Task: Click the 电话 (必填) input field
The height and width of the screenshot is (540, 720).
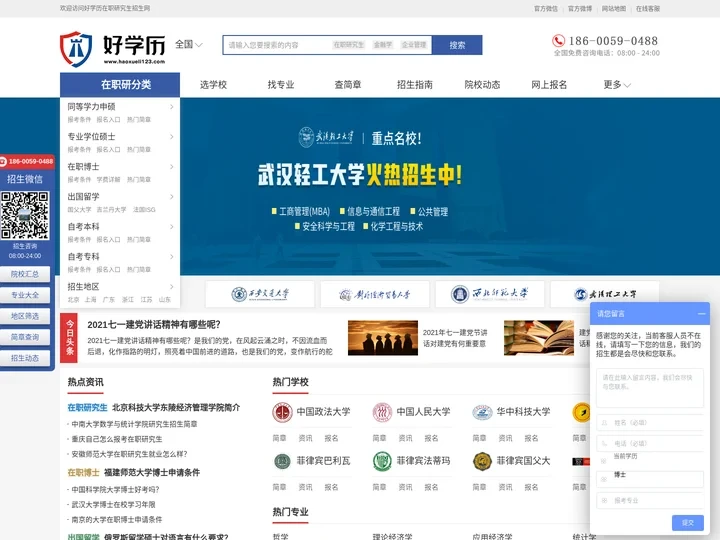Action: click(650, 444)
